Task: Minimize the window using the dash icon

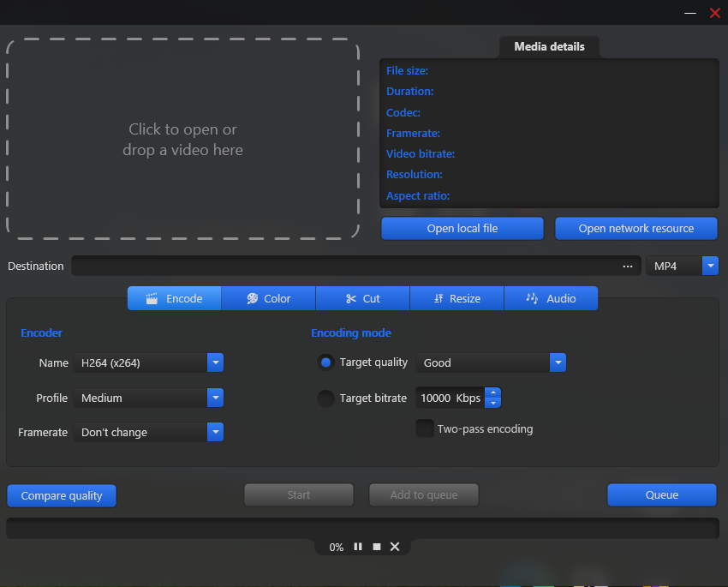Action: tap(689, 13)
